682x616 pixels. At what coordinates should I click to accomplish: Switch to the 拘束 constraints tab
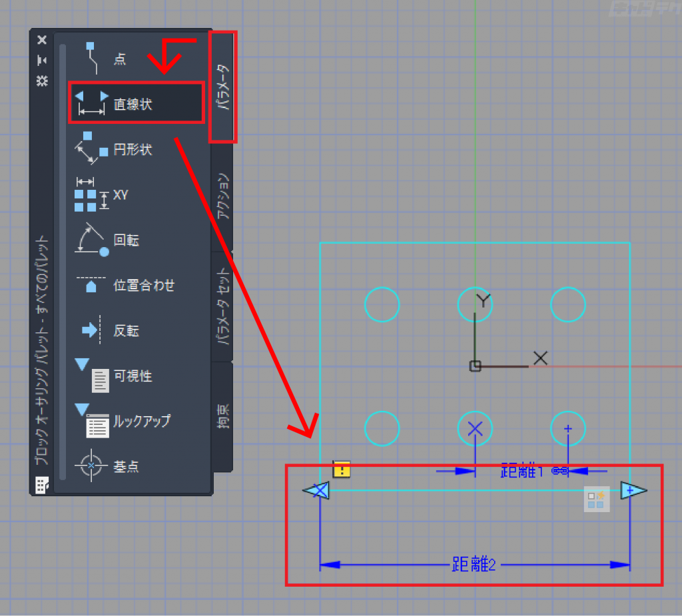point(222,416)
